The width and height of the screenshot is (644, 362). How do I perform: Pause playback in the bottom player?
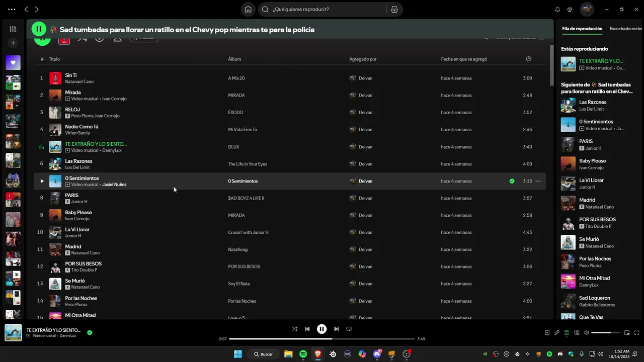(322, 329)
